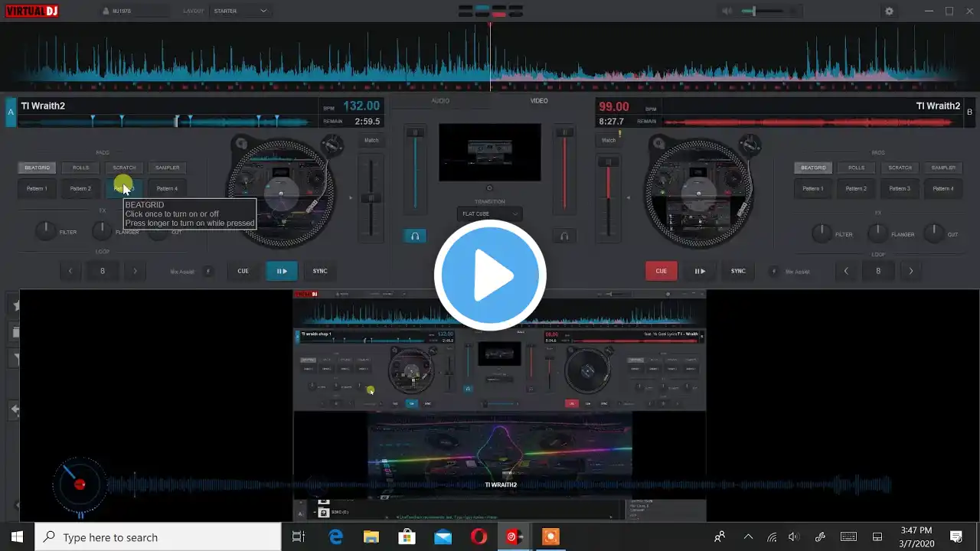
Task: Play the video with the blue play button
Action: pos(490,275)
